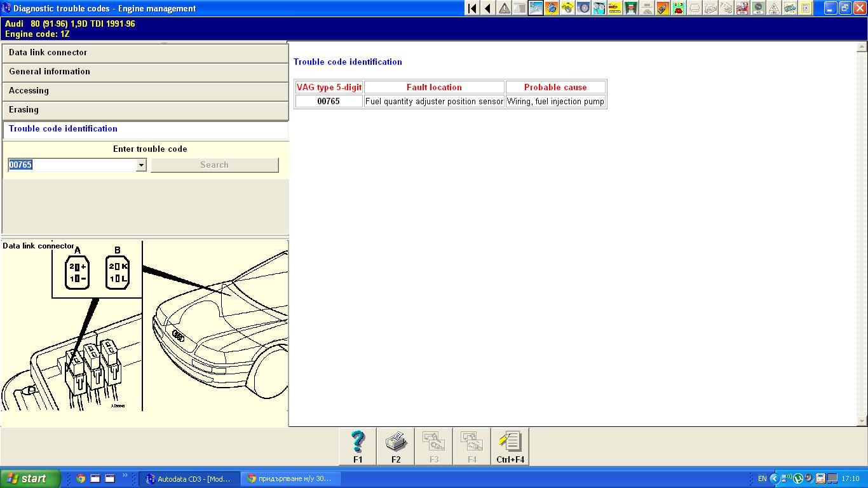Screen dimensions: 868x488
Task: Select the Accessing section
Action: [146, 91]
